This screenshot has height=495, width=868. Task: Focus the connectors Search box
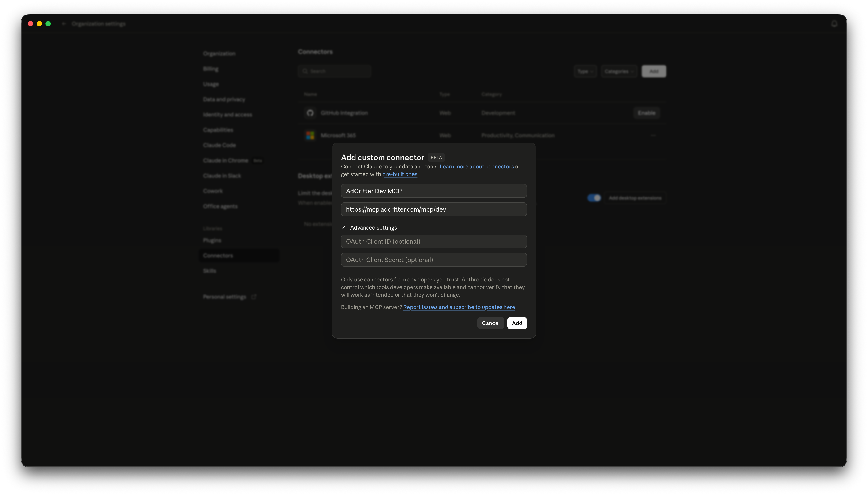coord(334,71)
